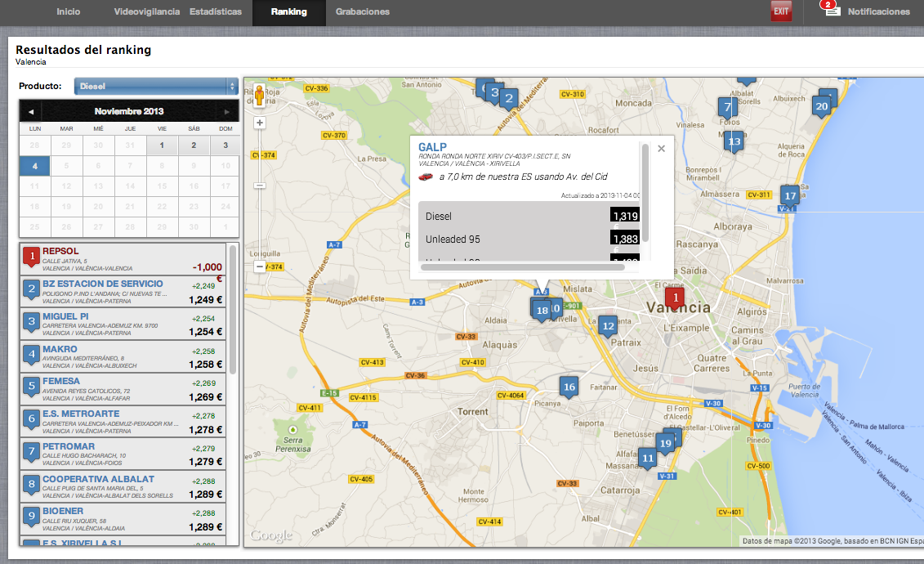
Task: Click map marker 2 near Autovía del Mediterráneo
Action: [x=508, y=98]
